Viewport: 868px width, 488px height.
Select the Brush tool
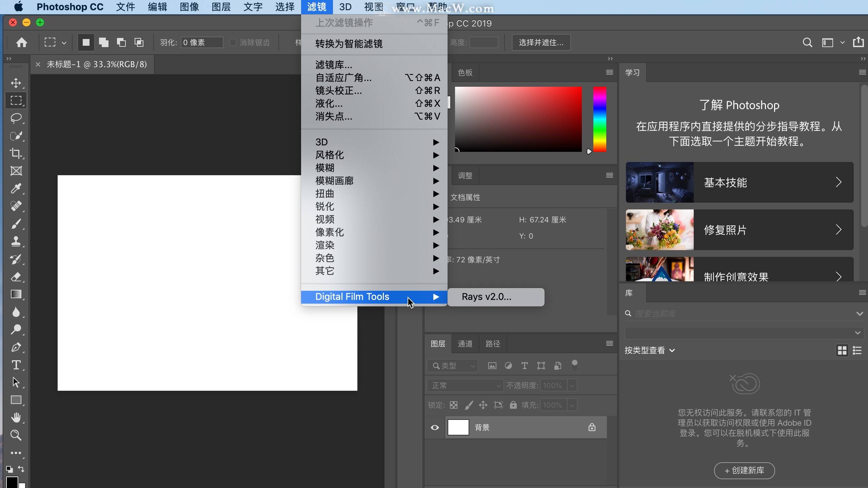tap(16, 224)
